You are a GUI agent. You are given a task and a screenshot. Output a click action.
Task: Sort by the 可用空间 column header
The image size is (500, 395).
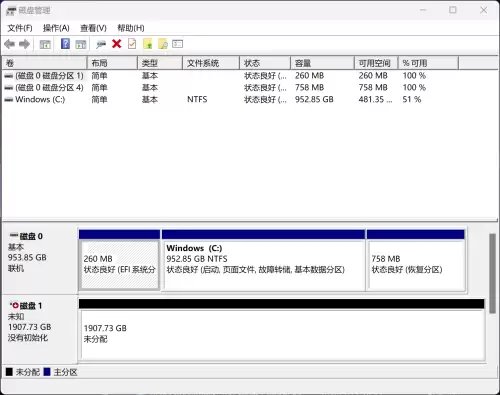pos(376,63)
